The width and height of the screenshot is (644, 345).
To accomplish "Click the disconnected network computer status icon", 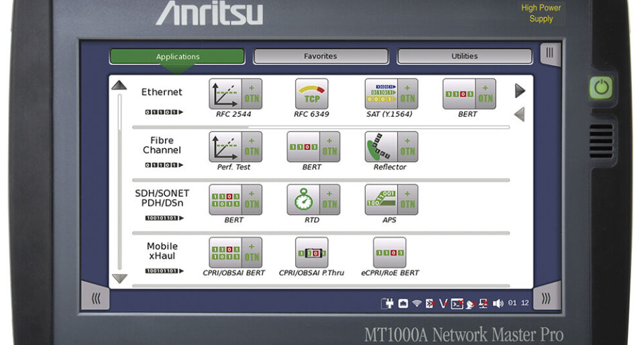I will 484,303.
